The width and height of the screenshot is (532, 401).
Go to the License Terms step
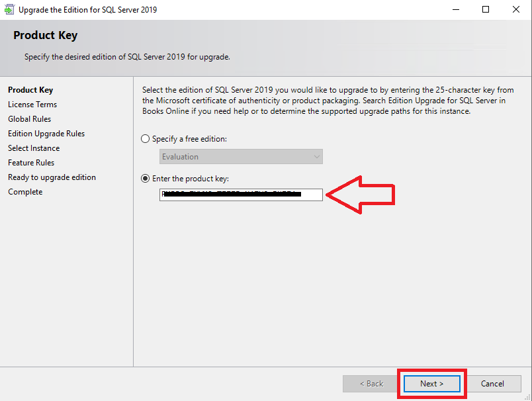pos(32,105)
